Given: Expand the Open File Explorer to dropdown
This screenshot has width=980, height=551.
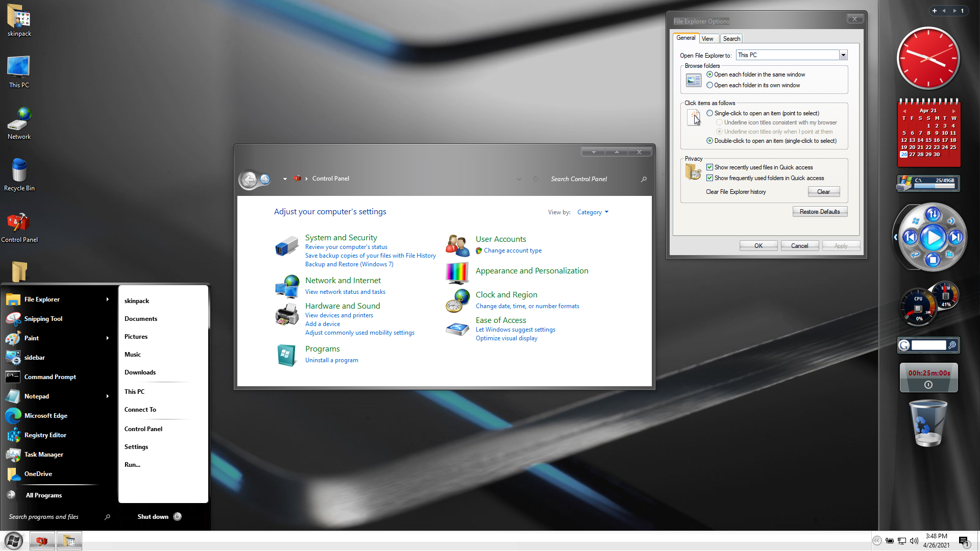Looking at the screenshot, I should pyautogui.click(x=843, y=55).
